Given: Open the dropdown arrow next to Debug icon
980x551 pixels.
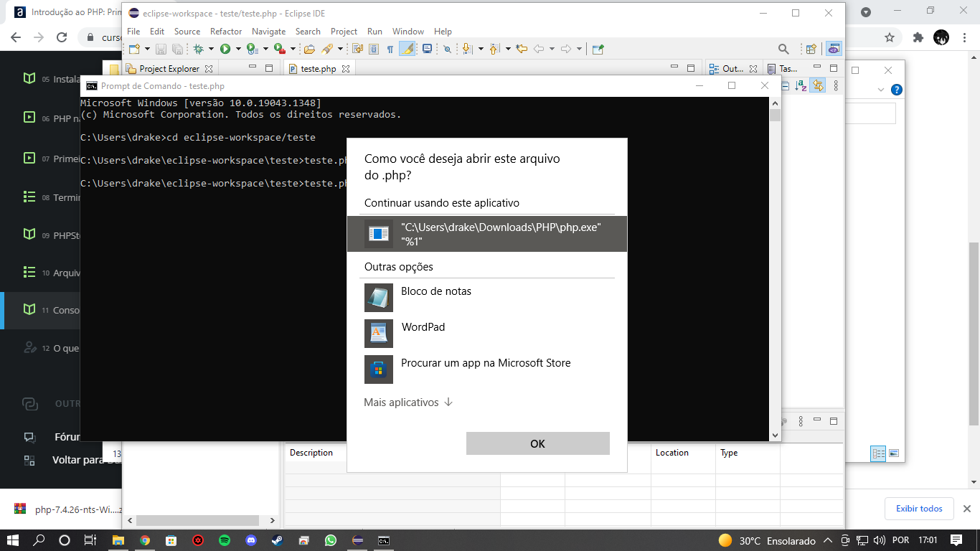Looking at the screenshot, I should [210, 49].
